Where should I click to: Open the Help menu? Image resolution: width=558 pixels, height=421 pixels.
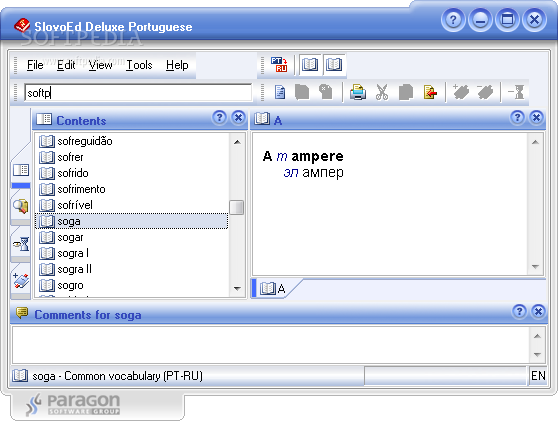(x=177, y=65)
